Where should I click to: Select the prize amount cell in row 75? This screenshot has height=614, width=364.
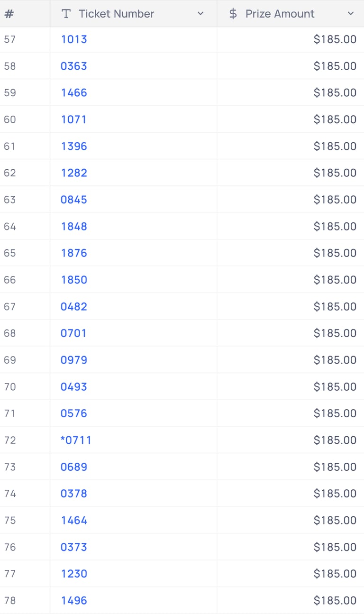290,520
